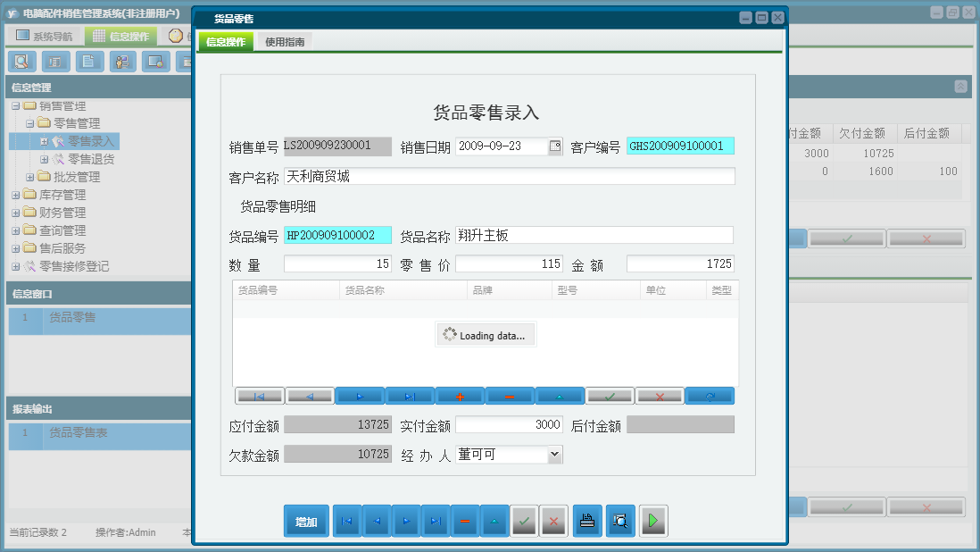This screenshot has width=980, height=552.
Task: Click the print icon at the dialog bottom
Action: click(586, 521)
